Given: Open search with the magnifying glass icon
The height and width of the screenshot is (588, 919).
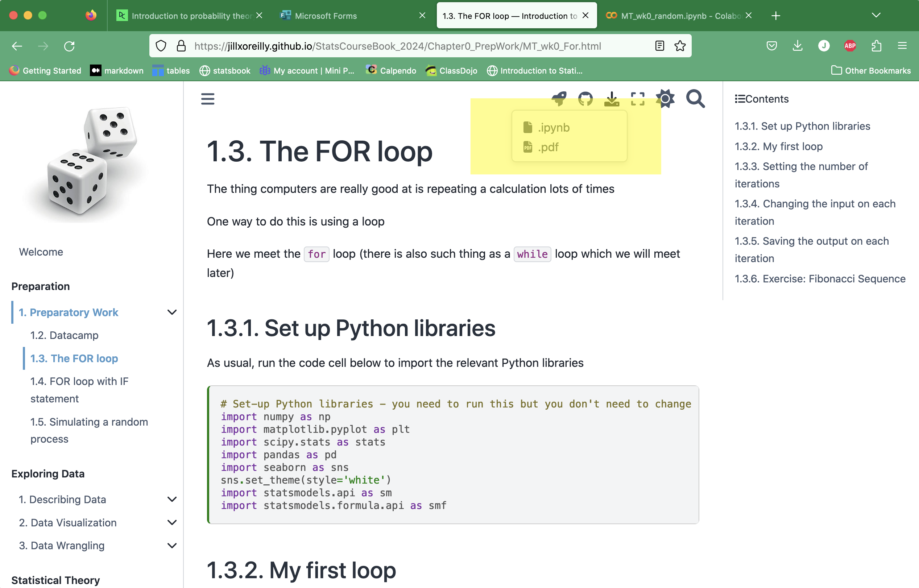Looking at the screenshot, I should coord(695,99).
